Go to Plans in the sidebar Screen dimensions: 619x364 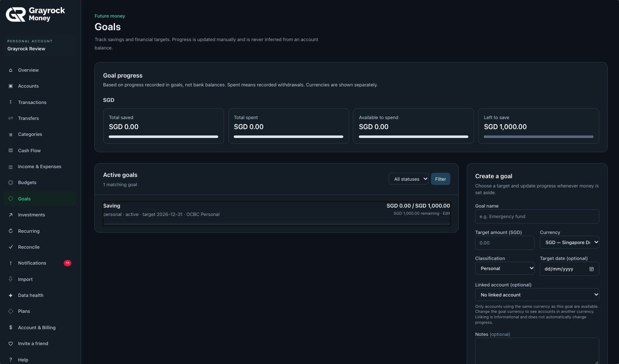[39, 311]
